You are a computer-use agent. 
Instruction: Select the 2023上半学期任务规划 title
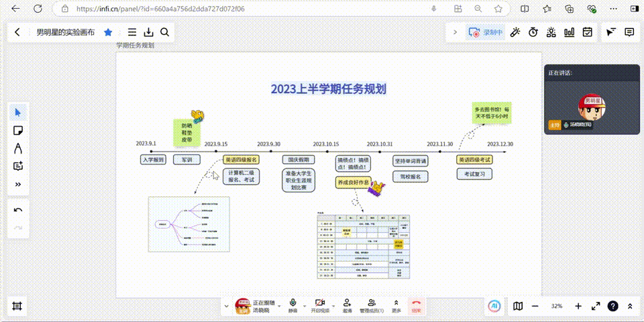[x=329, y=89]
